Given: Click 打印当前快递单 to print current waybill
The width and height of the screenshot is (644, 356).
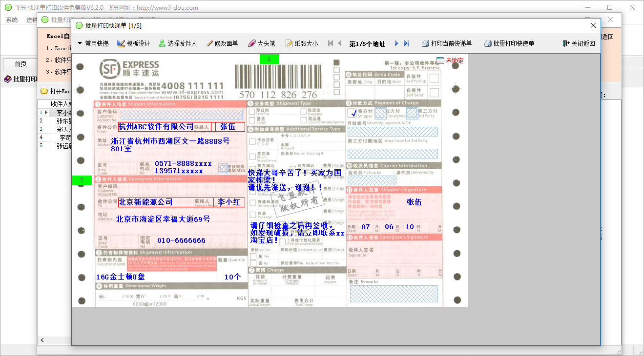Looking at the screenshot, I should point(447,43).
